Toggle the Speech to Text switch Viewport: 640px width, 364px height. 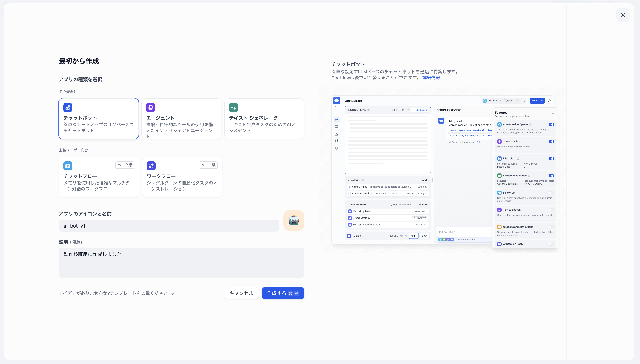(551, 142)
